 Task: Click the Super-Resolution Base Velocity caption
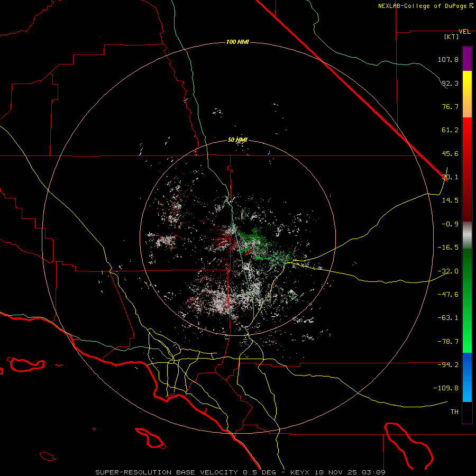pos(241,472)
